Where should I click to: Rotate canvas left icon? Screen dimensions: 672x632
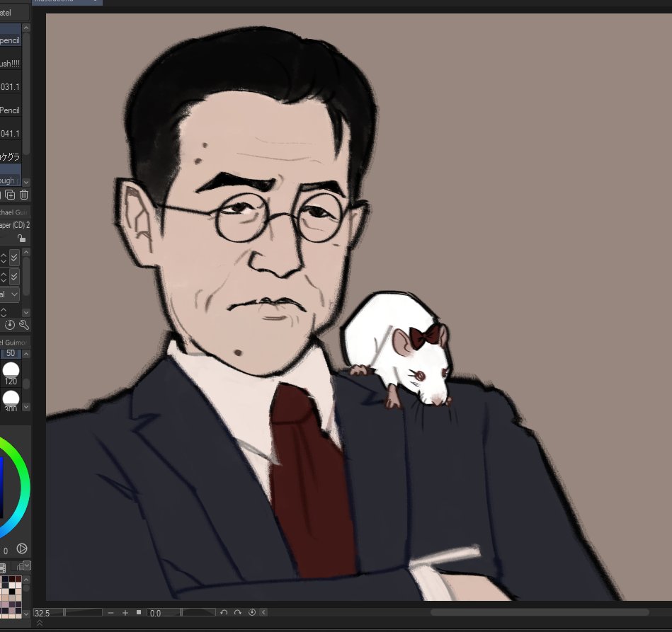(224, 613)
